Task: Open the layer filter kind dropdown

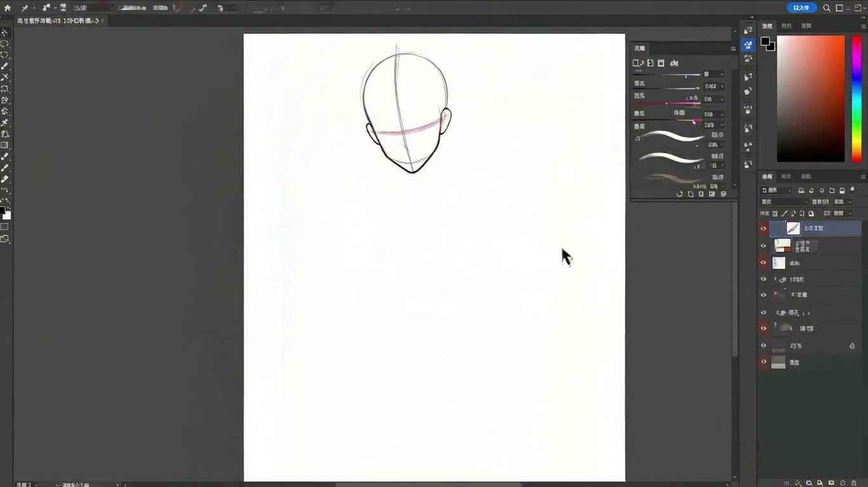Action: [x=777, y=190]
